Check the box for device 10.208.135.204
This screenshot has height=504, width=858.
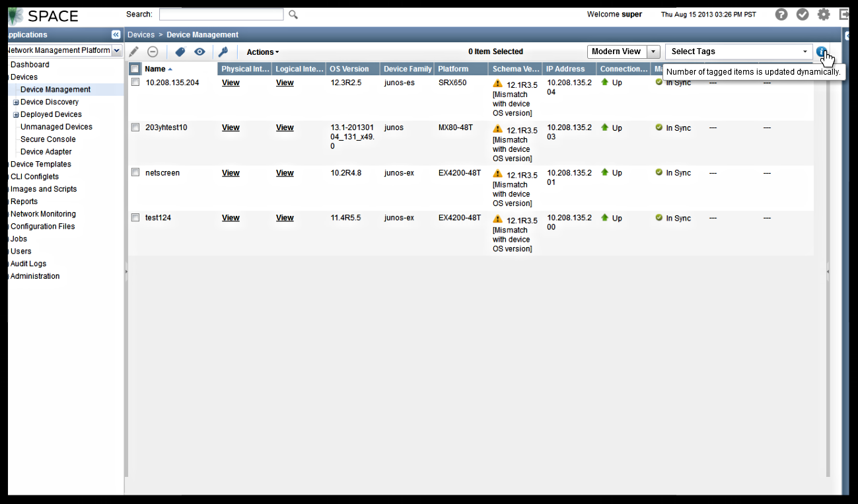(135, 82)
